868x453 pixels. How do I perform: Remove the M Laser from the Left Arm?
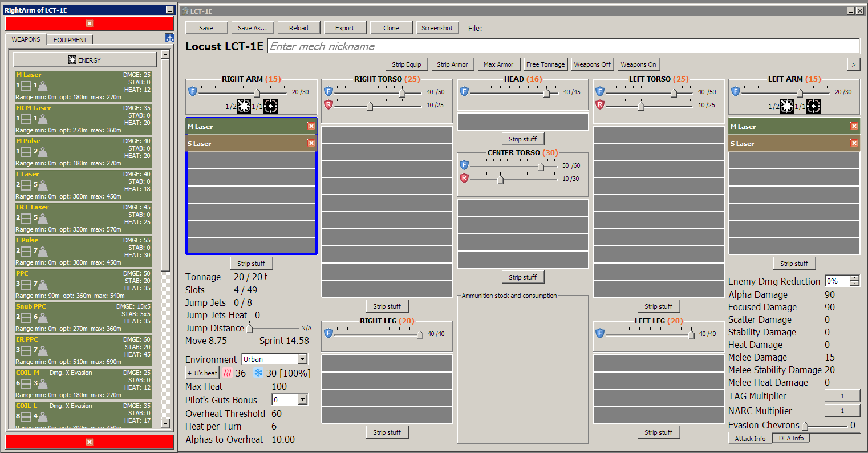click(x=854, y=126)
